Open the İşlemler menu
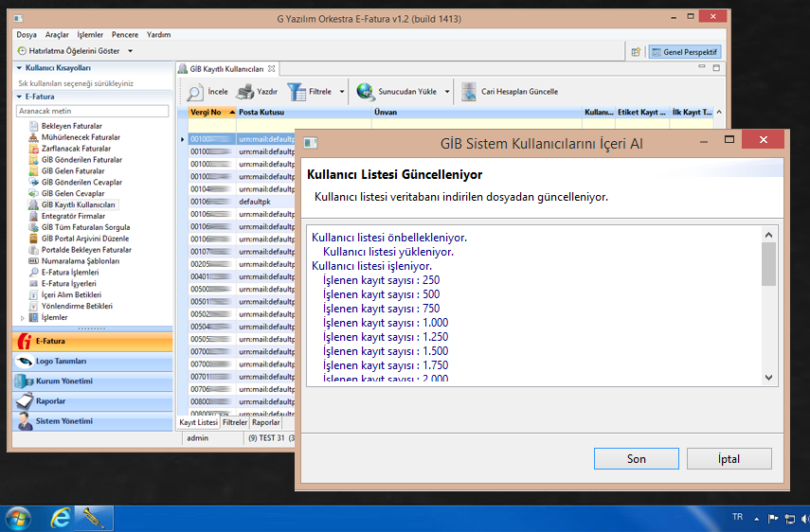The image size is (810, 532). tap(90, 35)
